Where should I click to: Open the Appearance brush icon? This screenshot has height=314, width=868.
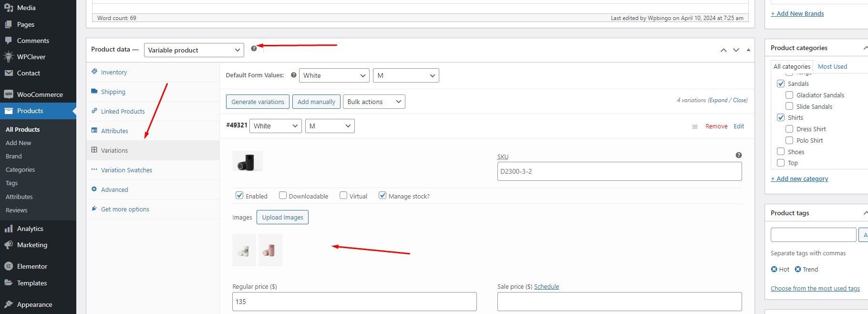pos(9,304)
